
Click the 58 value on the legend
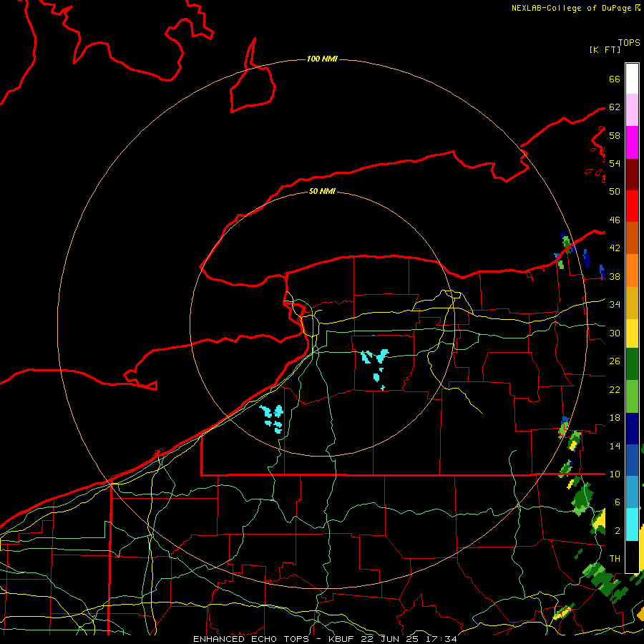[615, 135]
